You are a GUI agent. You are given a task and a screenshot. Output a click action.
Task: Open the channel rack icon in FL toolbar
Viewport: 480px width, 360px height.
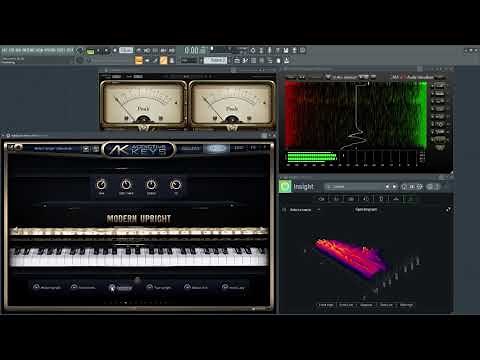click(253, 60)
